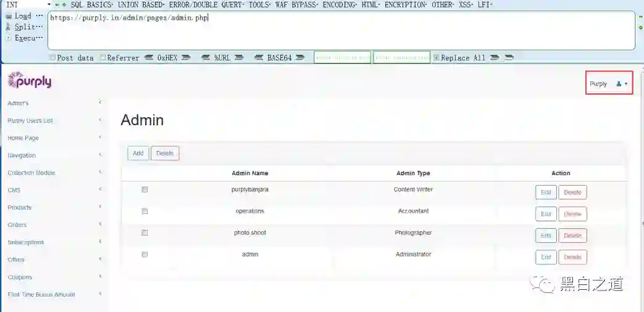Delete the purplybanjara admin
The width and height of the screenshot is (644, 312).
[x=572, y=192]
